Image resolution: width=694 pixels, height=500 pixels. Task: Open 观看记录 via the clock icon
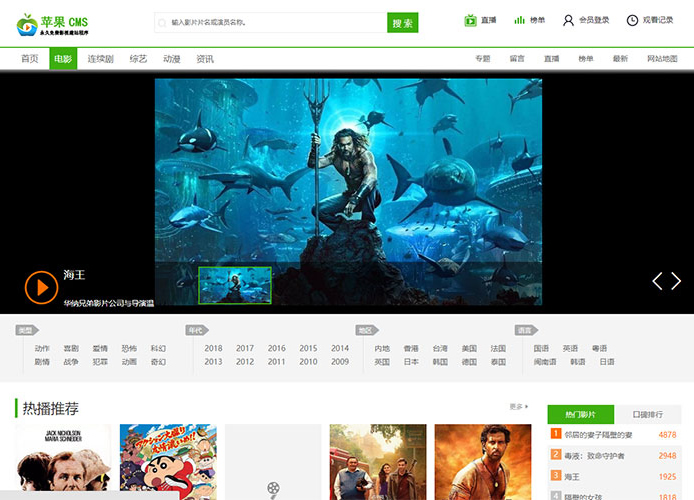[632, 20]
